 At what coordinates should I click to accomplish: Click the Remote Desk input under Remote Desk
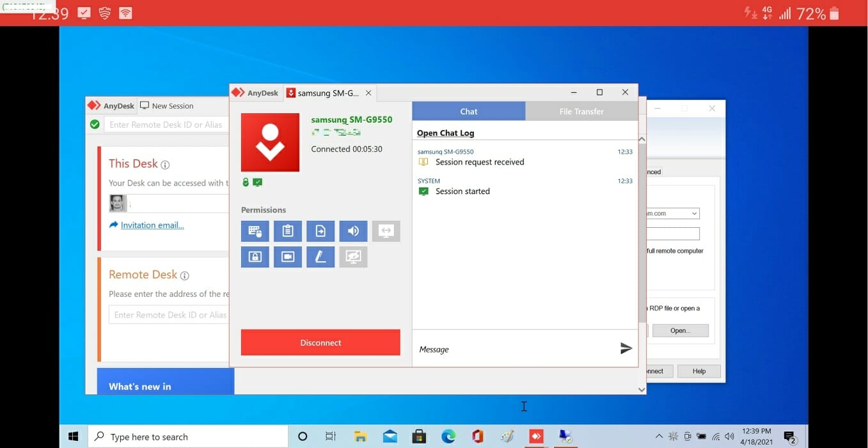click(169, 315)
